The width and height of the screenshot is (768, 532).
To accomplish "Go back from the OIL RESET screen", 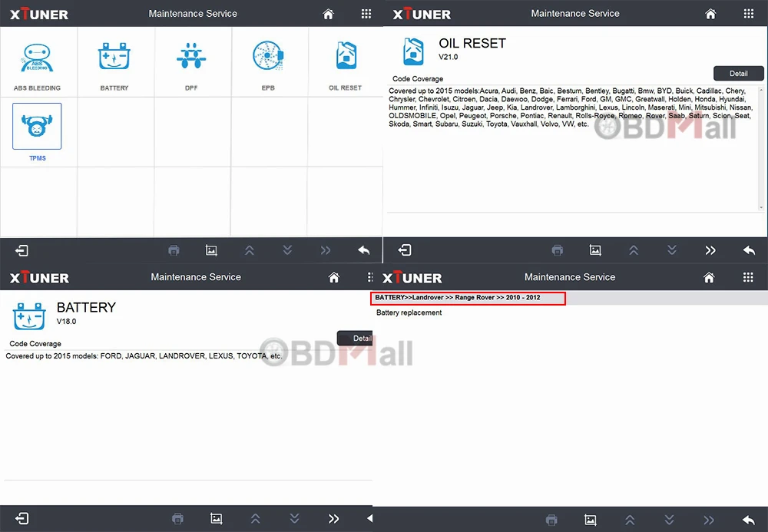I will coord(749,250).
